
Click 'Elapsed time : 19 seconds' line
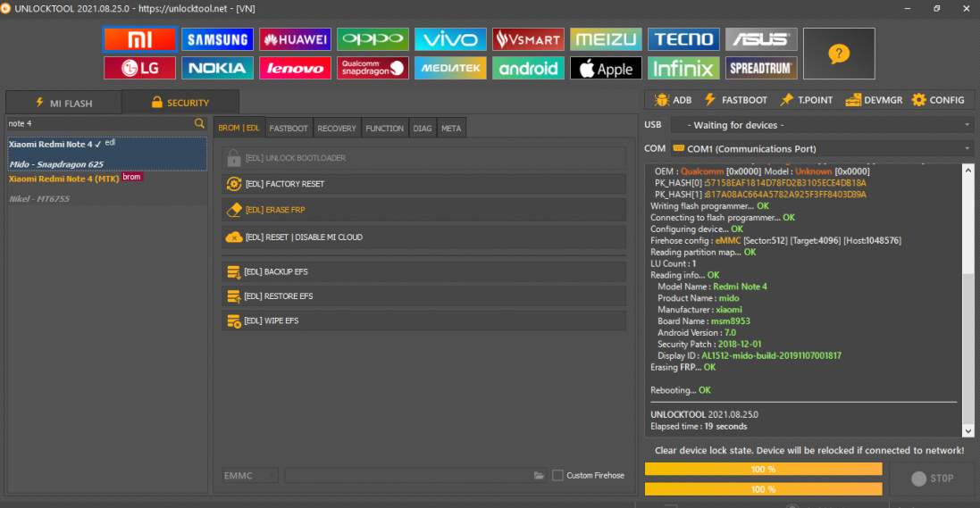[699, 427]
